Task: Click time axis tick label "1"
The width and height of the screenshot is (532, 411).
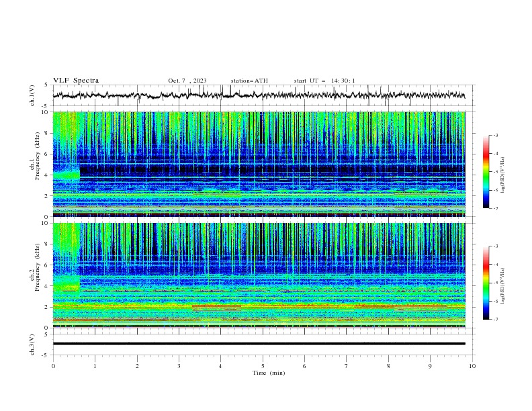Action: [x=95, y=366]
